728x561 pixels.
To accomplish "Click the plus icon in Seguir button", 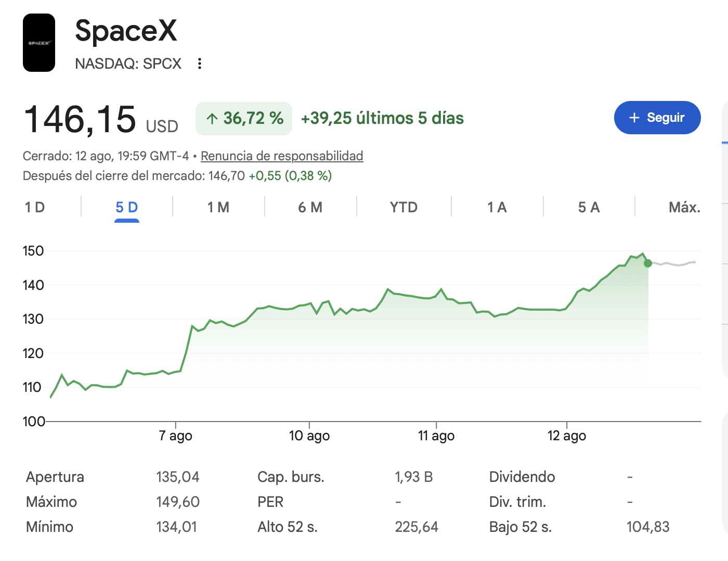I will pyautogui.click(x=634, y=118).
